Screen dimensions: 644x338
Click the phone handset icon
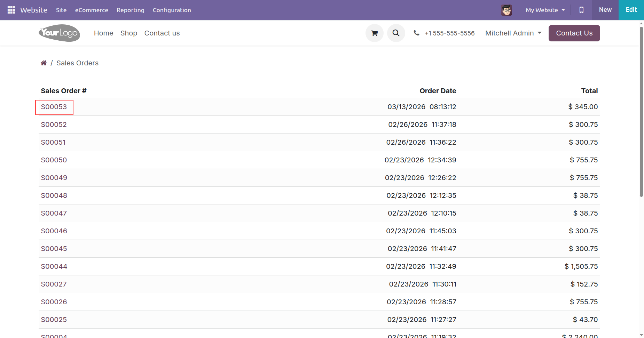[x=416, y=33]
